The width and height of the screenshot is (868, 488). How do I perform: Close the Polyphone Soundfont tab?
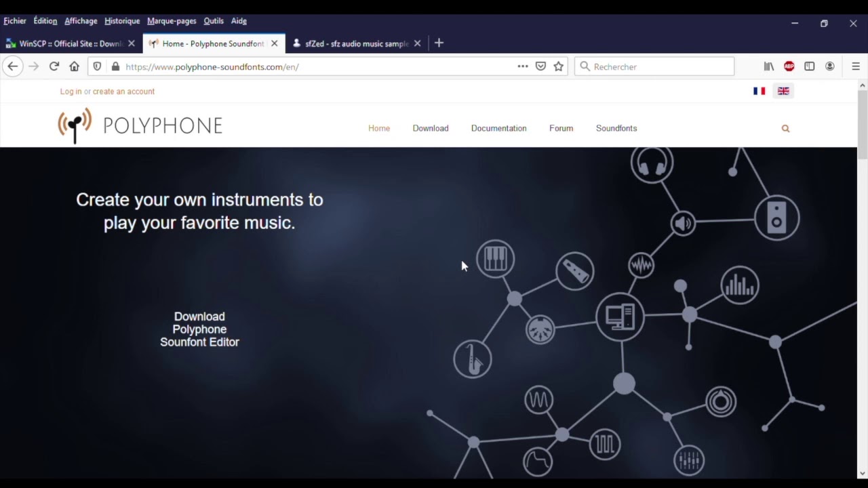coord(275,43)
